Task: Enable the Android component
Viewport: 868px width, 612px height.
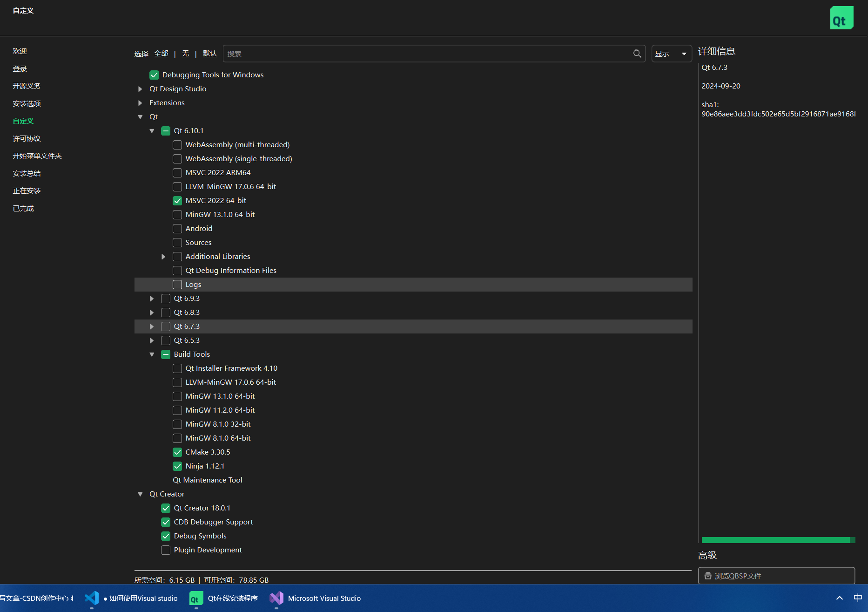Action: [x=177, y=229]
